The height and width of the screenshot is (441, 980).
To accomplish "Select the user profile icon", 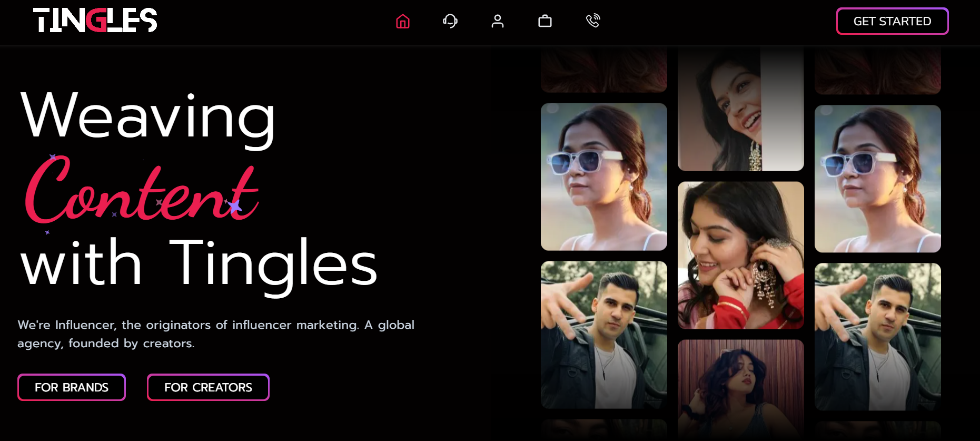I will coord(498,21).
